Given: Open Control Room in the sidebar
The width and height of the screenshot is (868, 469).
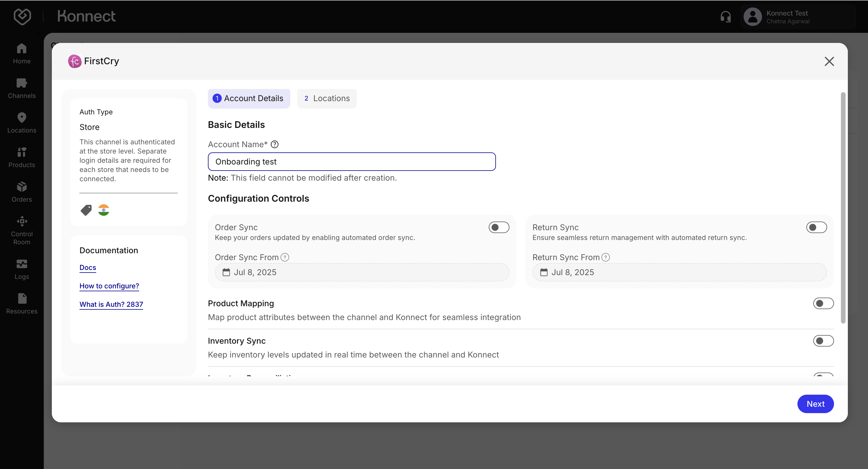Looking at the screenshot, I should (x=22, y=231).
